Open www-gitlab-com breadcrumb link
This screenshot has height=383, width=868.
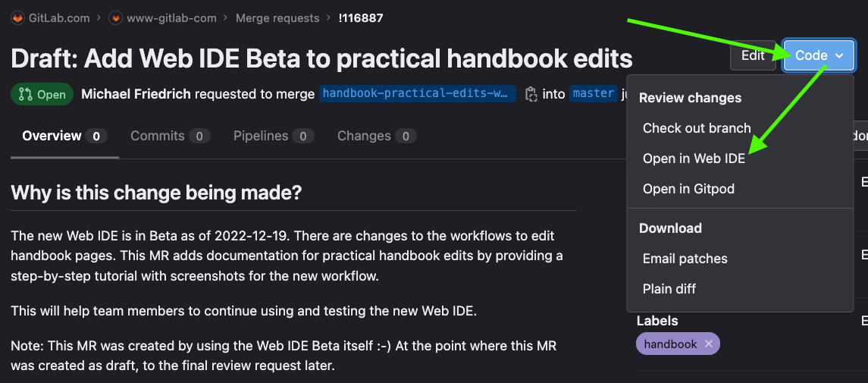click(171, 17)
